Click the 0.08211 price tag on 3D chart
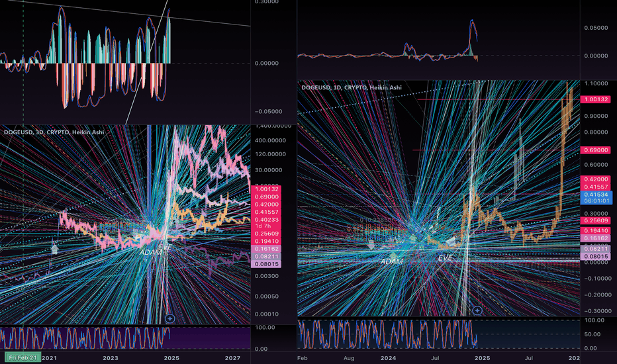The image size is (617, 364). (x=266, y=256)
